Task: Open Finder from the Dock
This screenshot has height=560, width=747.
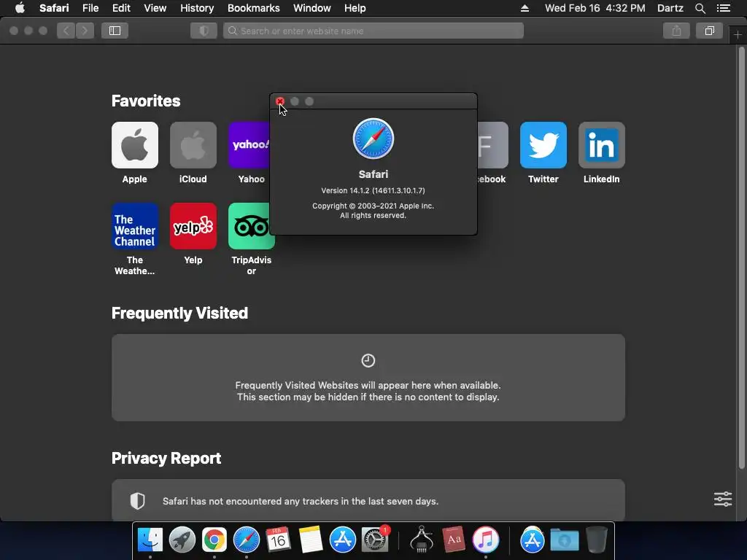Action: pyautogui.click(x=150, y=540)
